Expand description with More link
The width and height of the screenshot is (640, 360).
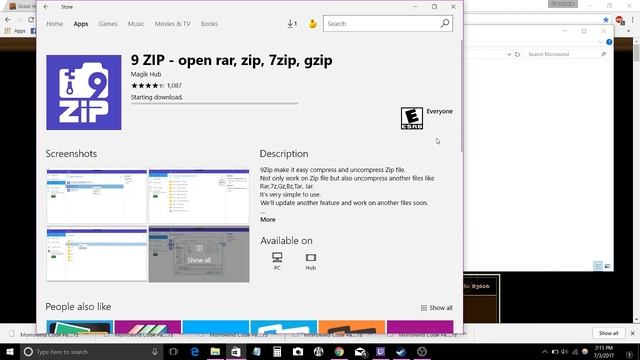click(x=268, y=220)
